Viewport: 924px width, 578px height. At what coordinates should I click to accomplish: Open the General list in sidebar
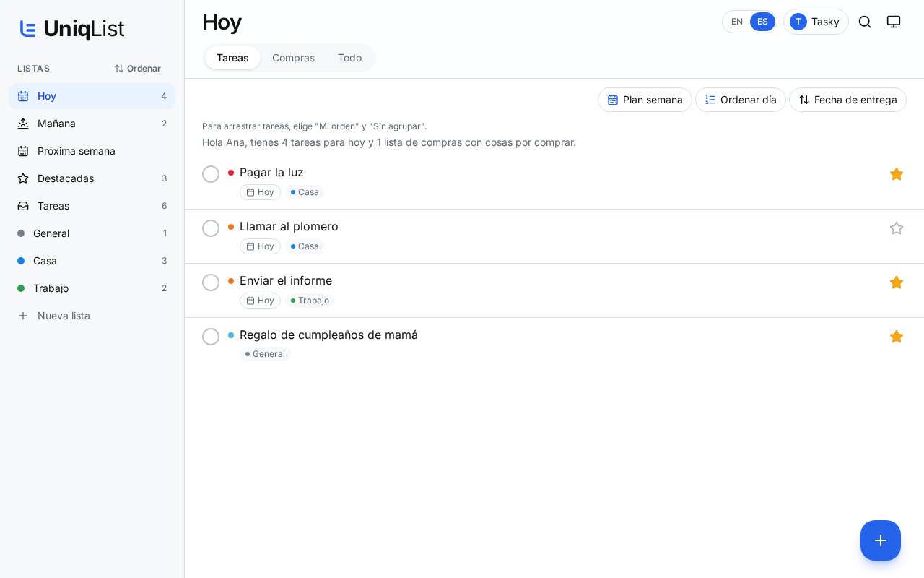[x=92, y=233]
